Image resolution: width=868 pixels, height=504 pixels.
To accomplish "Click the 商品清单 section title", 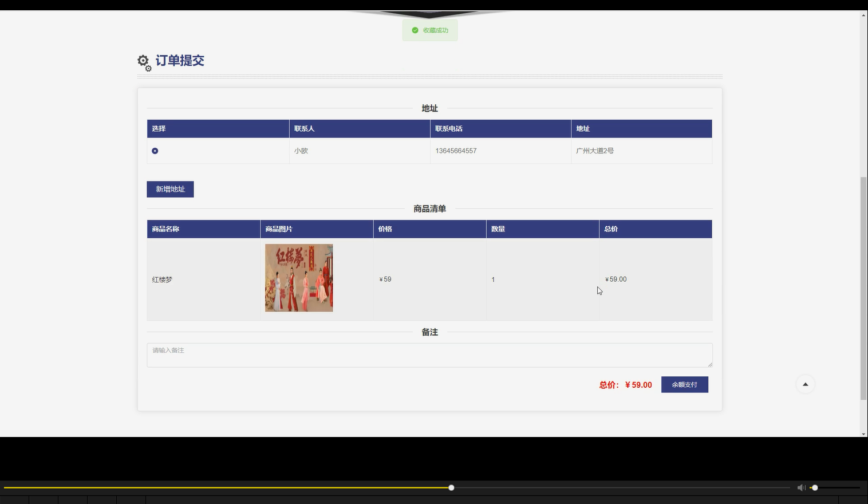I will coord(429,209).
